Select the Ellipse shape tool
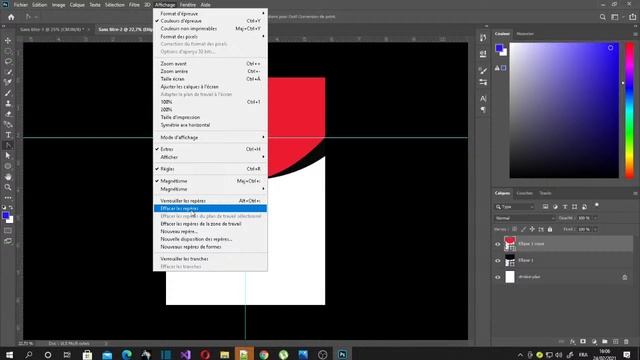Image resolution: width=640 pixels, height=360 pixels. [x=8, y=167]
